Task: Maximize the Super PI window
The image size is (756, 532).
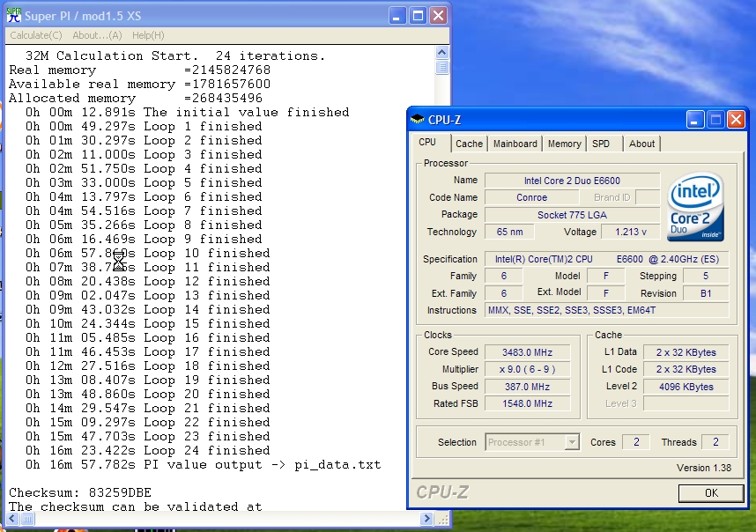Action: pyautogui.click(x=418, y=16)
